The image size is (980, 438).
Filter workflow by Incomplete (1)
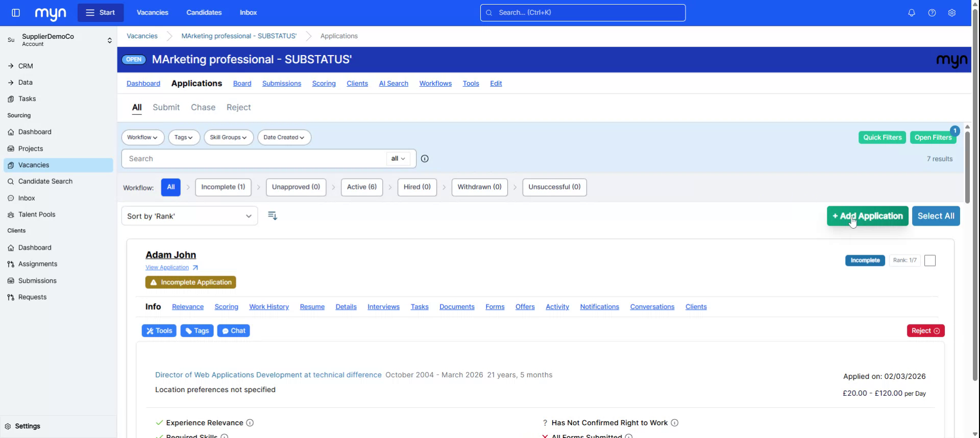(223, 187)
